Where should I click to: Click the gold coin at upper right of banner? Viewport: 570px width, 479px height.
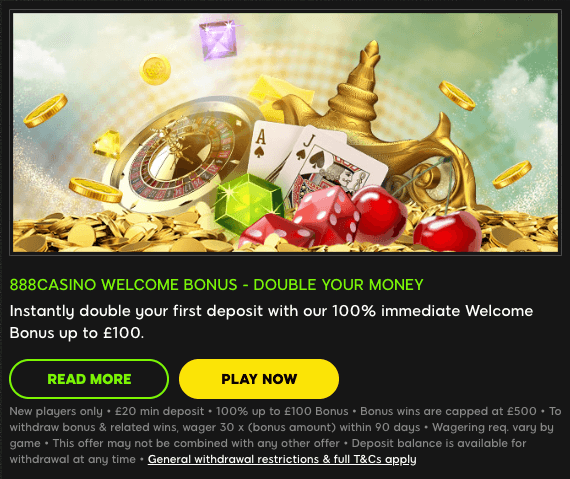tap(457, 96)
